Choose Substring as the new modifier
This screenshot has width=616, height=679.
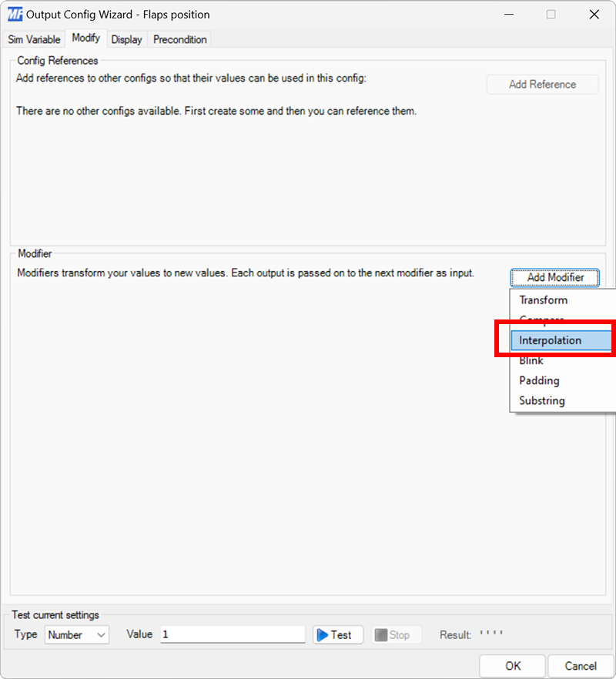pyautogui.click(x=541, y=400)
